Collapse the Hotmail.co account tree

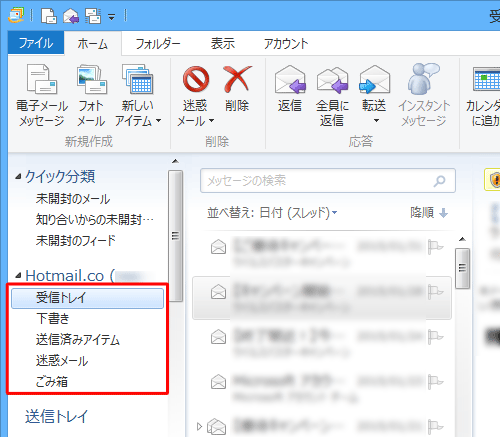click(19, 275)
